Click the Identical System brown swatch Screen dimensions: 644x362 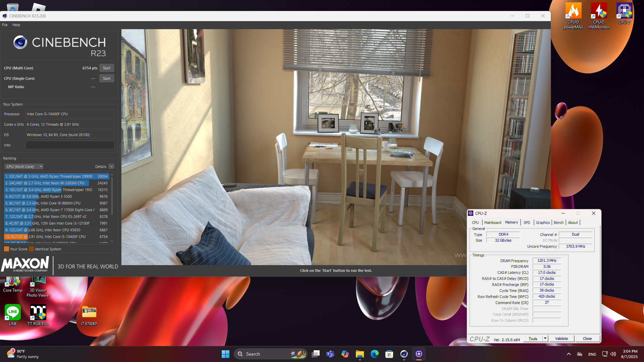[x=31, y=249]
